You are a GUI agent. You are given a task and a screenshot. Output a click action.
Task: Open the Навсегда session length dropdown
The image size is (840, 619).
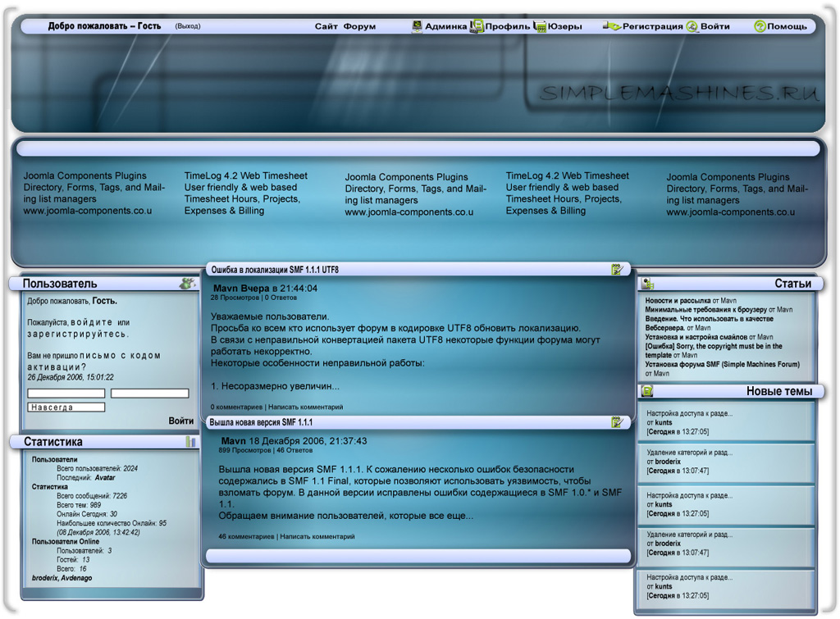66,407
